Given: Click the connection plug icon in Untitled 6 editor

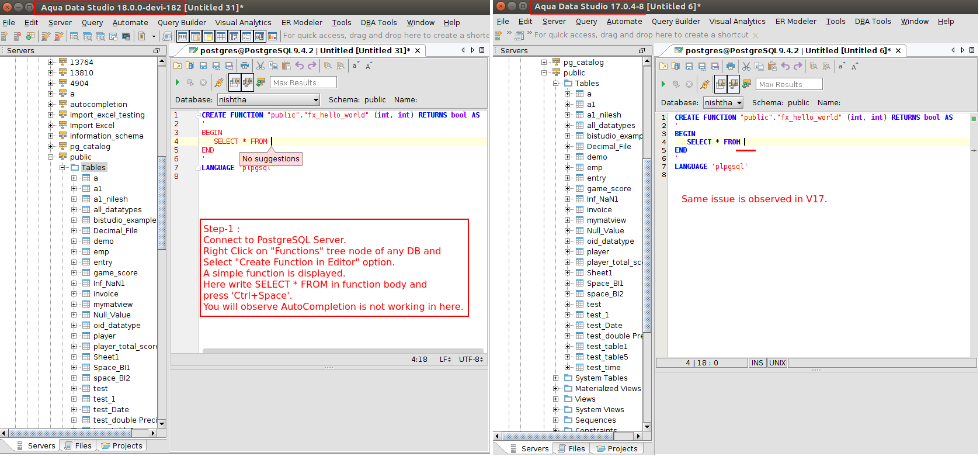Looking at the screenshot, I should [705, 84].
